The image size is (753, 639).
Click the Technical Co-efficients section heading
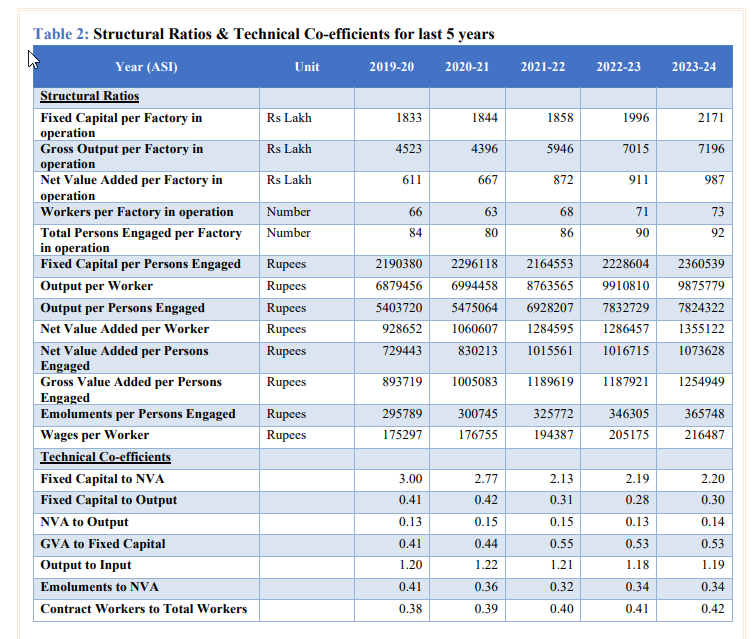click(x=105, y=457)
